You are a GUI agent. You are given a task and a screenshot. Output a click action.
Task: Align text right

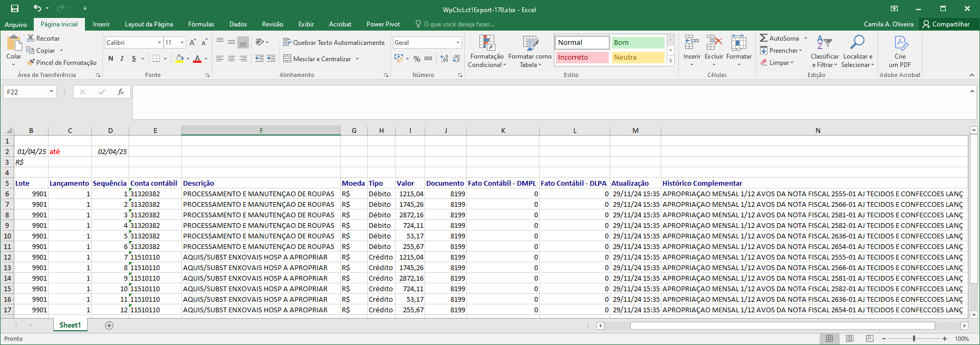(243, 59)
